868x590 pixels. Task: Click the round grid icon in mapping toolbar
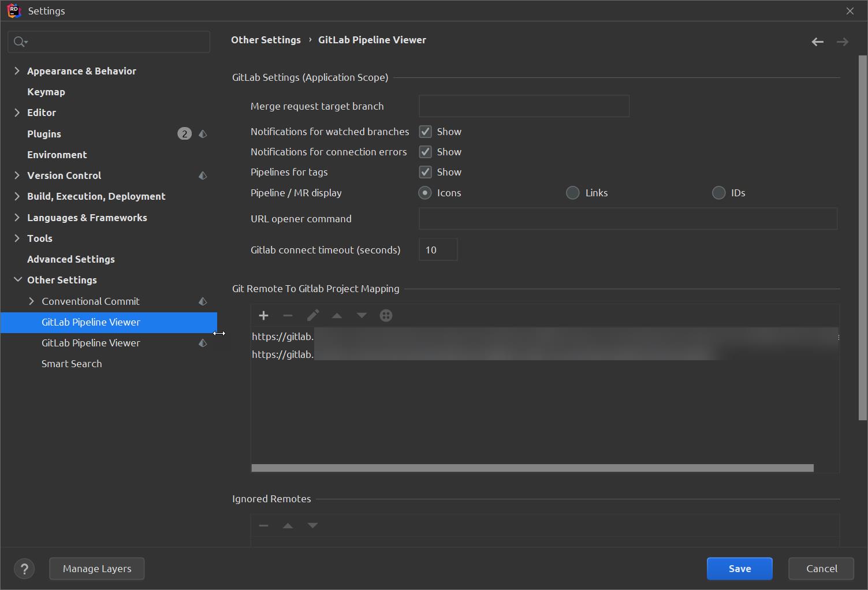click(386, 315)
